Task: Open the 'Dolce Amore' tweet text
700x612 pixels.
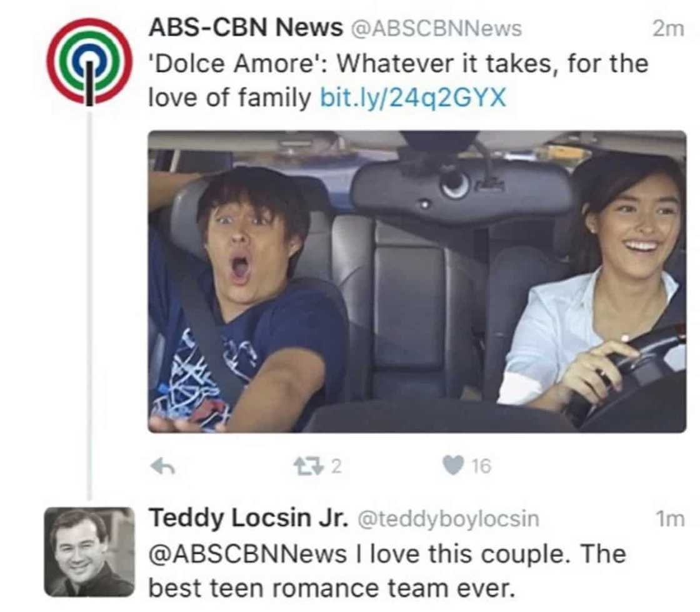Action: [x=398, y=81]
